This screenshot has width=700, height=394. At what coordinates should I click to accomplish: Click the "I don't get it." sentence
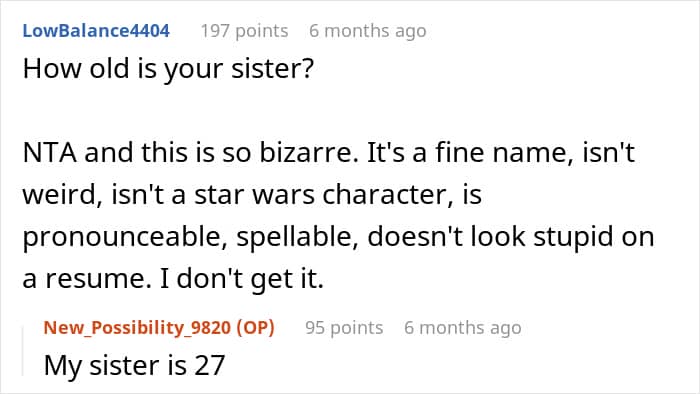(241, 279)
